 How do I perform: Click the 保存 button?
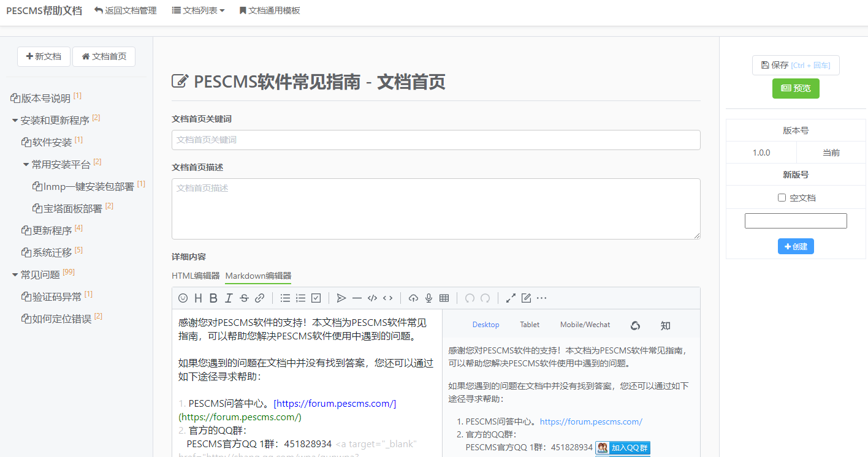click(x=796, y=65)
